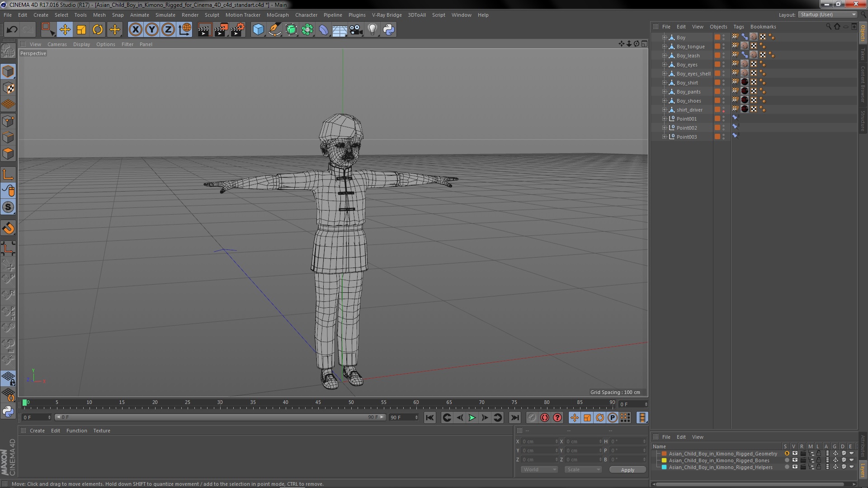
Task: Select the Rotate tool icon
Action: pos(98,30)
